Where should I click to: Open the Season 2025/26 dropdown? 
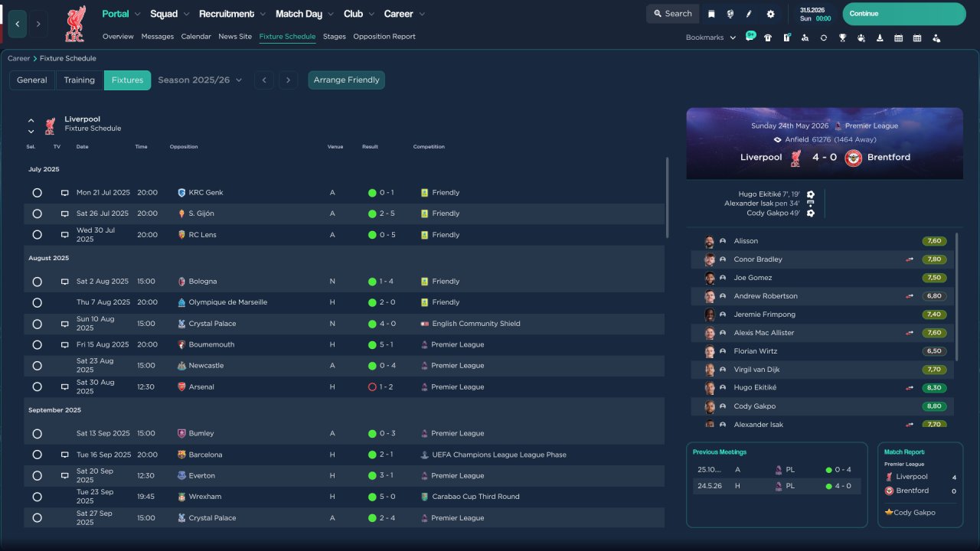pos(200,80)
